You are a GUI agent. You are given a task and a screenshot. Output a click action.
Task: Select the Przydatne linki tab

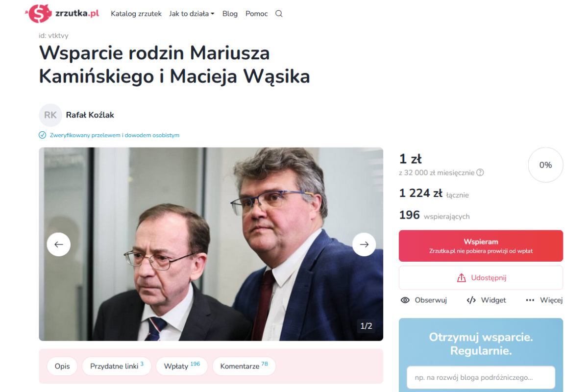117,366
